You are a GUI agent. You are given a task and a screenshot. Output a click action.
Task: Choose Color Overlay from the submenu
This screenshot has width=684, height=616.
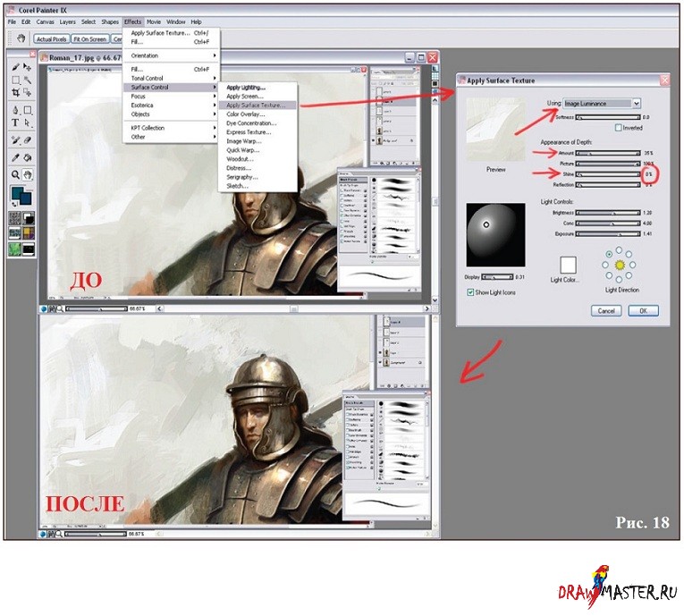258,114
